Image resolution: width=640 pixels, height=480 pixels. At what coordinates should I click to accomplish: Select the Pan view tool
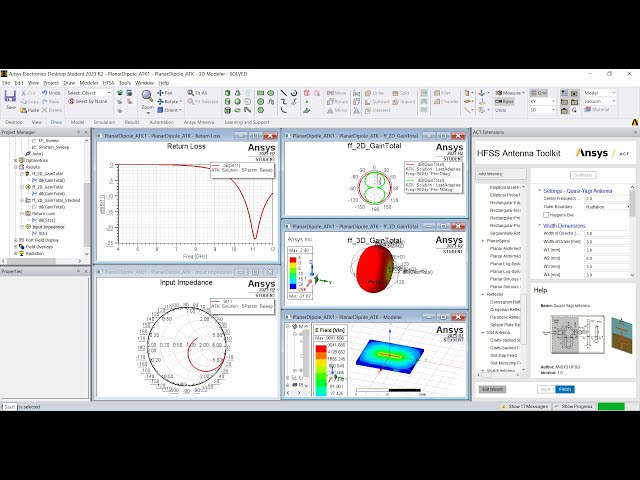coord(164,93)
